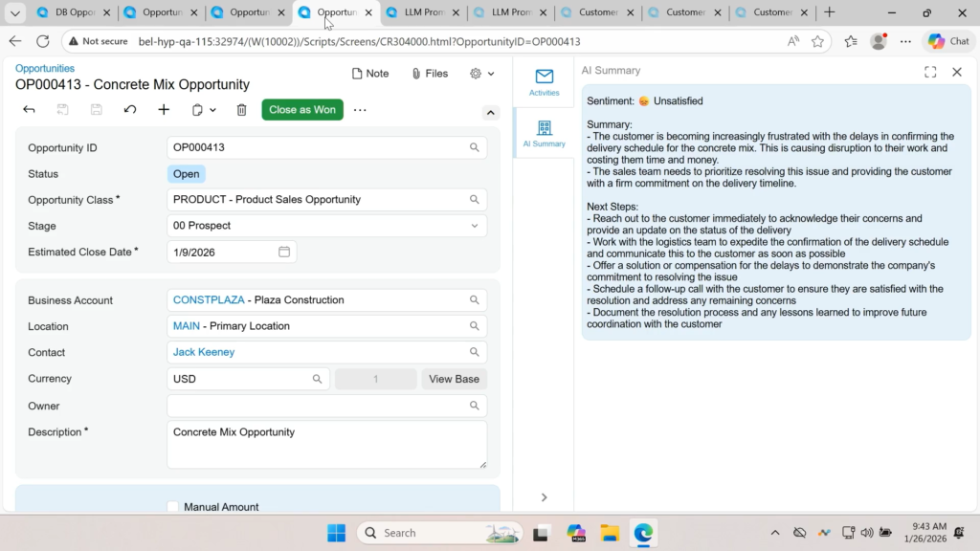Open the AI Summary side panel
Screen dimensions: 980x551
[x=544, y=134]
